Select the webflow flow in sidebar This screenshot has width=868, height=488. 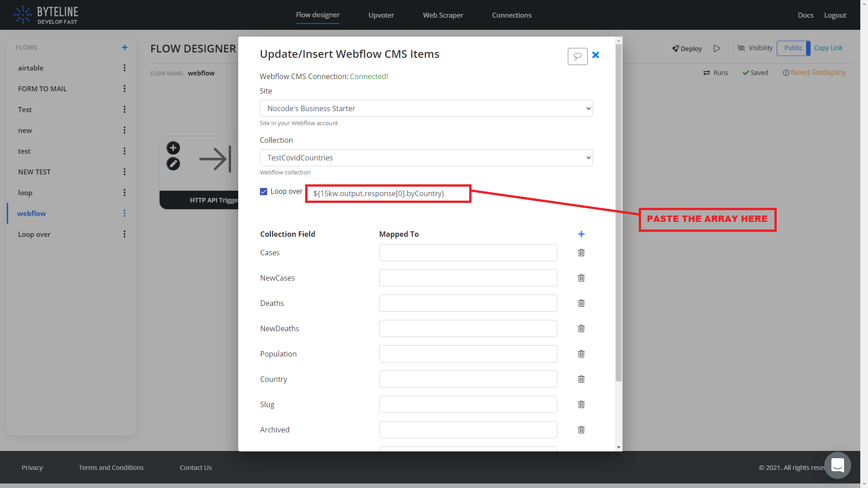[32, 213]
